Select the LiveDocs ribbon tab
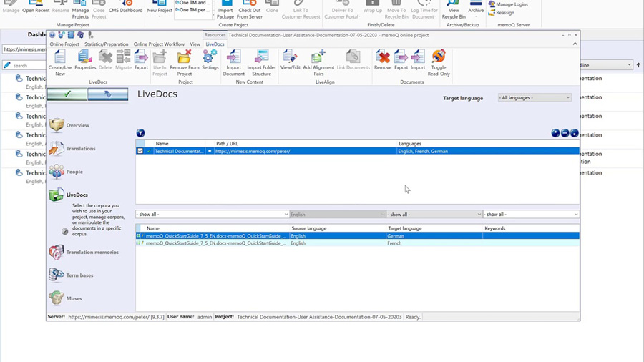This screenshot has height=362, width=644. pos(215,44)
